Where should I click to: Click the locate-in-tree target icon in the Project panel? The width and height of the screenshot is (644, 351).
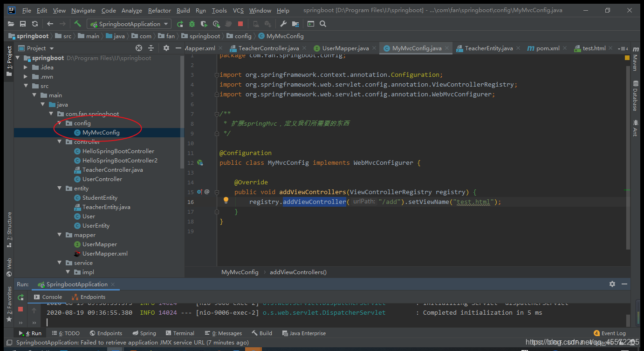(x=139, y=48)
